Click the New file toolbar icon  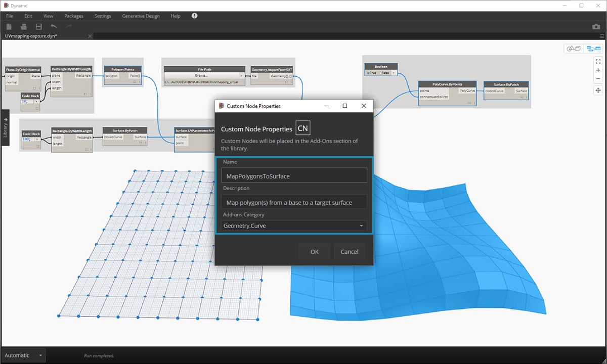[x=9, y=26]
